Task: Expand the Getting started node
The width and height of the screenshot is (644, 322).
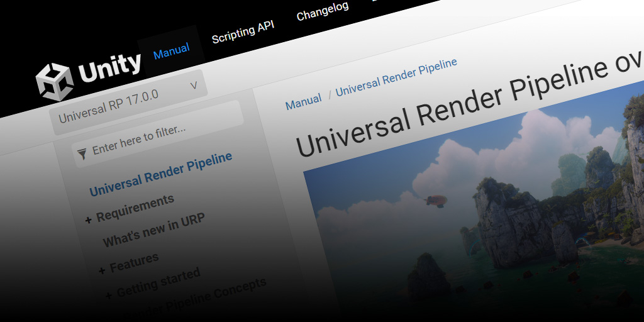Action: click(x=108, y=295)
